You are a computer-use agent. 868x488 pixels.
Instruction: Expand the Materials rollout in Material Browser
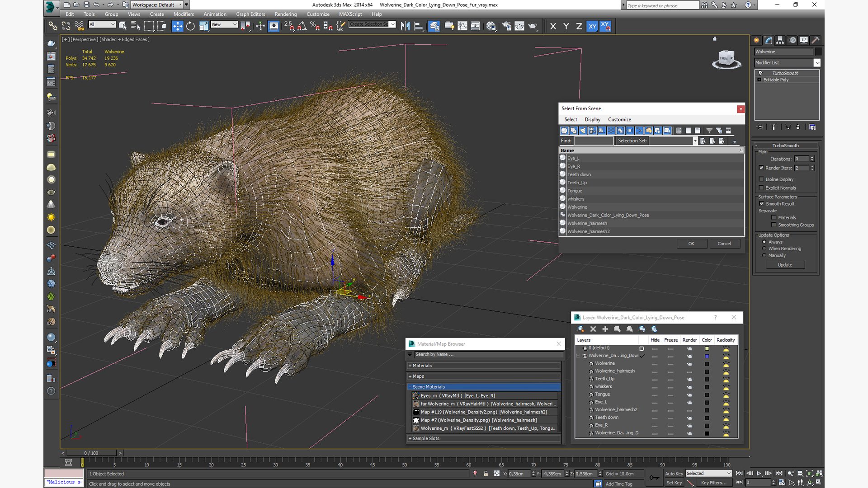(x=483, y=366)
